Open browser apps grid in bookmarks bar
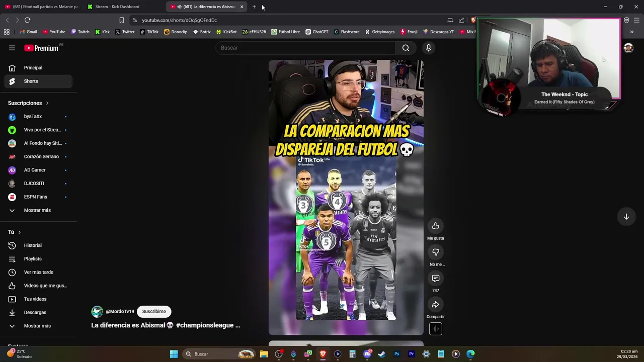Viewport: 644px width, 362px height. pos(7,32)
